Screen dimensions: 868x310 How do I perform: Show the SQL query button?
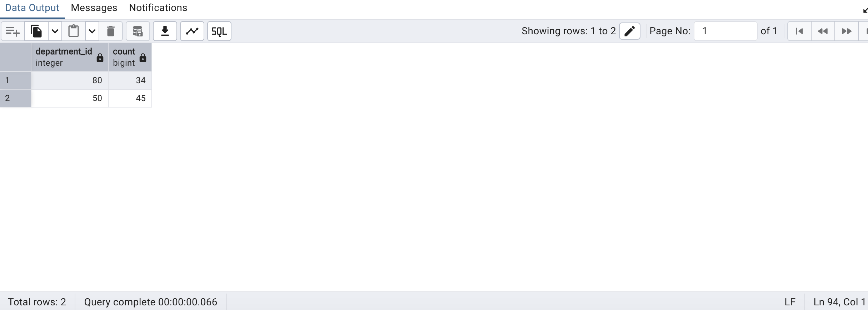point(219,31)
